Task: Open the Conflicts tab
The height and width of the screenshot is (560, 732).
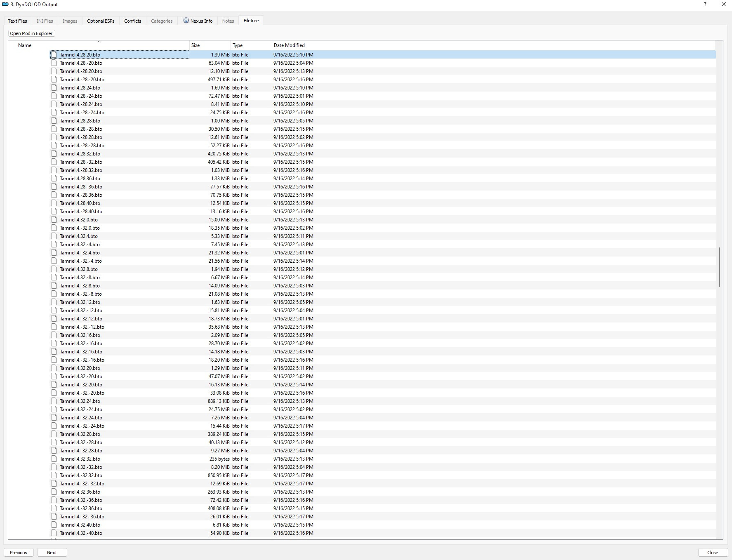Action: (x=133, y=21)
